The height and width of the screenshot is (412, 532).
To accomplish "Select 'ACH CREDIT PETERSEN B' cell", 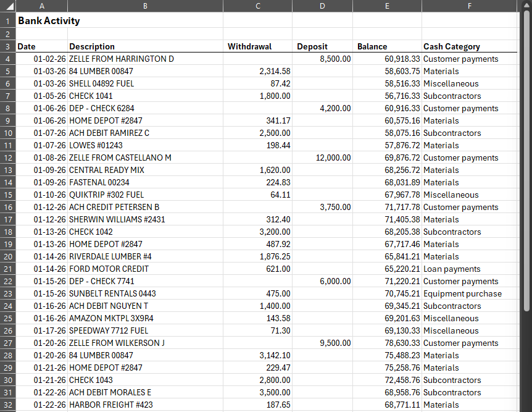I will point(145,207).
